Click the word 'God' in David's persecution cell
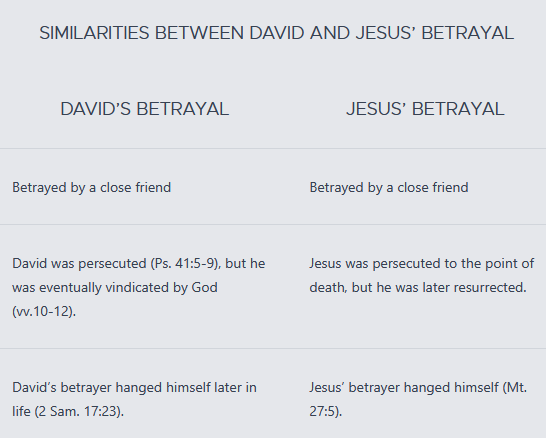 (204, 288)
